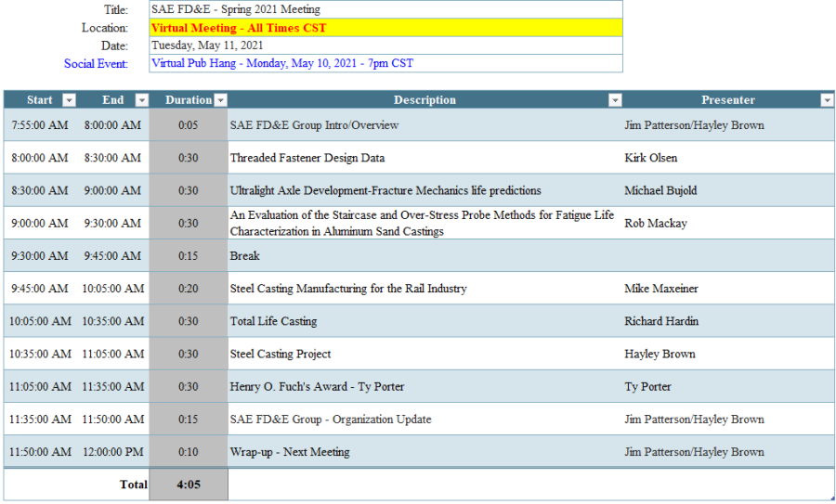
Task: Click the 7:55:00 AM start time cell
Action: point(40,125)
